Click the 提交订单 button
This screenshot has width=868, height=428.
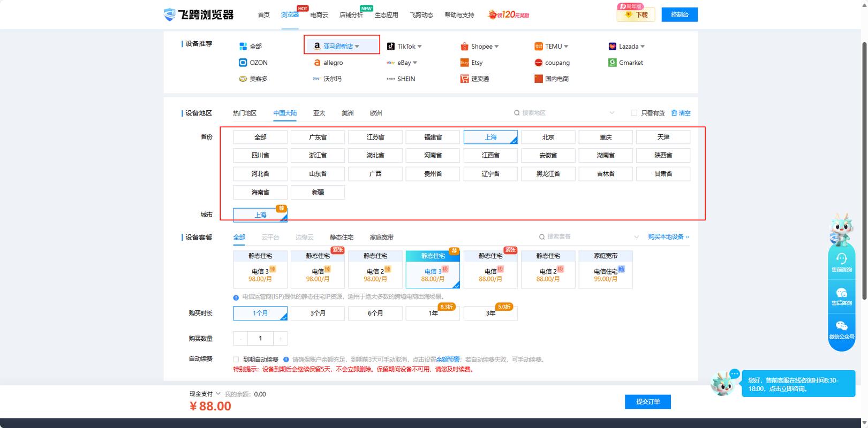coord(648,402)
